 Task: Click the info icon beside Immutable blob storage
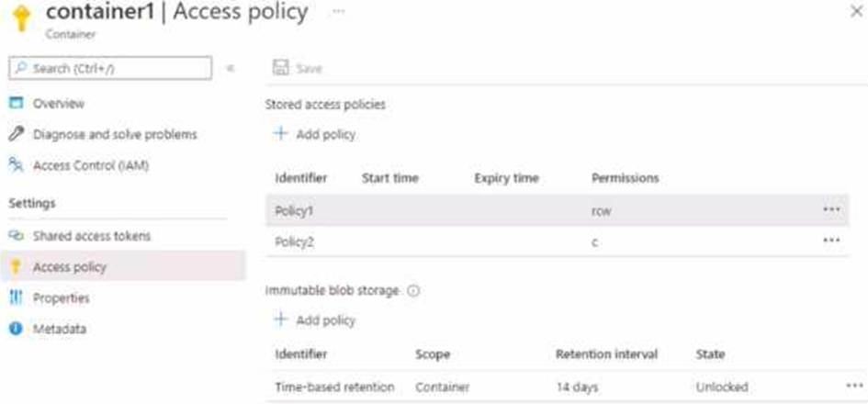(x=413, y=290)
